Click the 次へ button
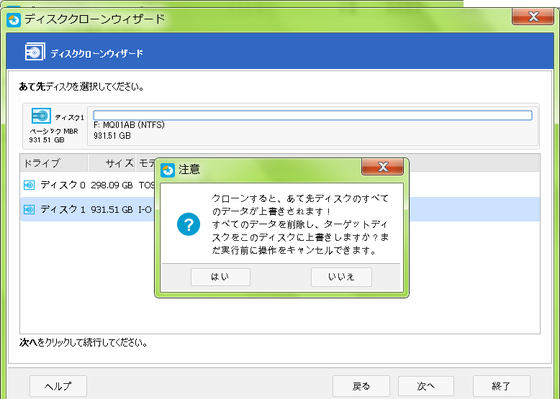The image size is (560, 399). coord(426,386)
